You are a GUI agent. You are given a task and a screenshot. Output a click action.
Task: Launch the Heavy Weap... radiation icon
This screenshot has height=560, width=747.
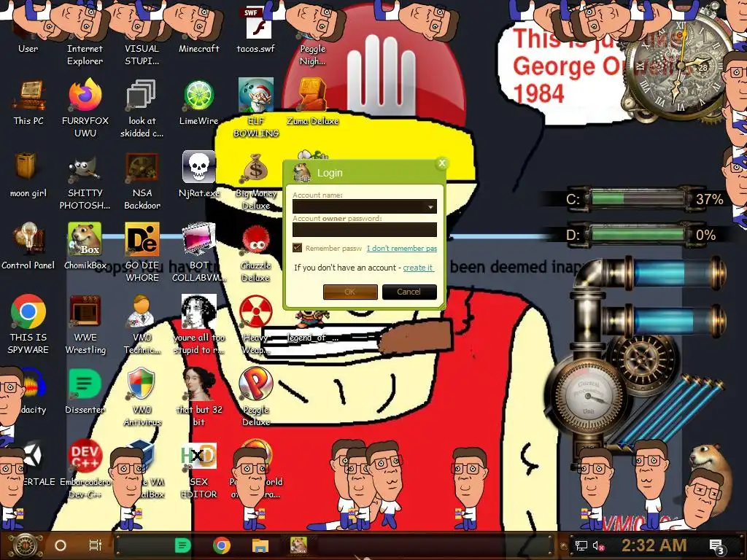[x=256, y=324]
